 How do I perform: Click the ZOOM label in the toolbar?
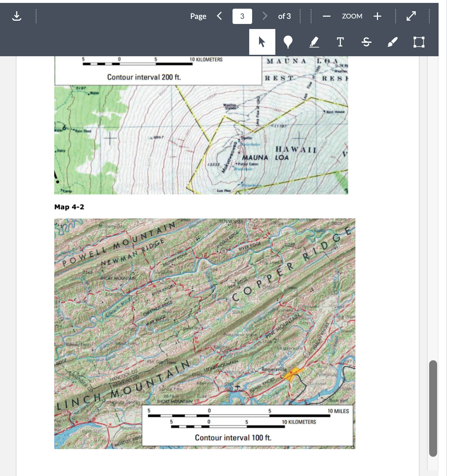351,16
